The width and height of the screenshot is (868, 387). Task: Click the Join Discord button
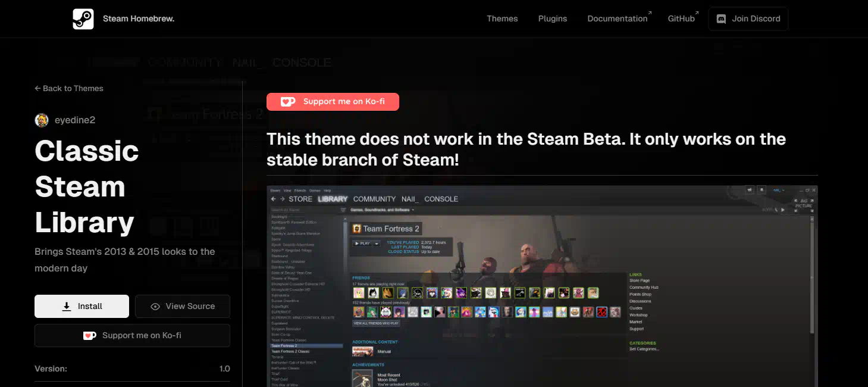[748, 18]
